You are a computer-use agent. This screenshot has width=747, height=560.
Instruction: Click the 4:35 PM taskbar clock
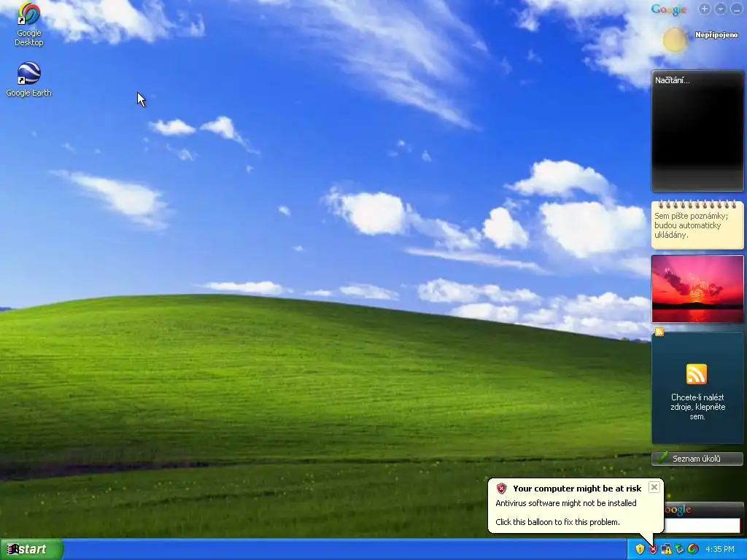(720, 549)
